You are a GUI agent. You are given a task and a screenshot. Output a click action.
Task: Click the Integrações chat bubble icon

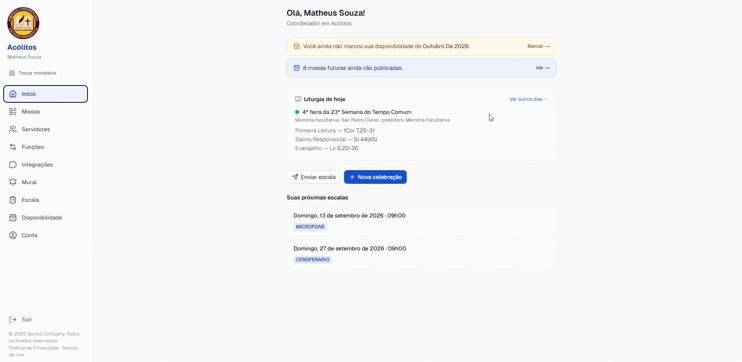point(13,165)
